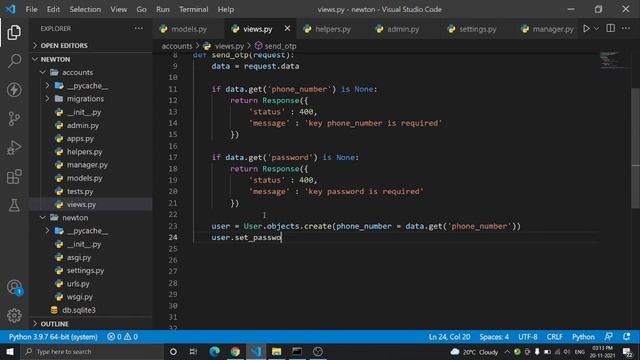
Task: Open Google Chrome from taskbar
Action: (x=235, y=351)
